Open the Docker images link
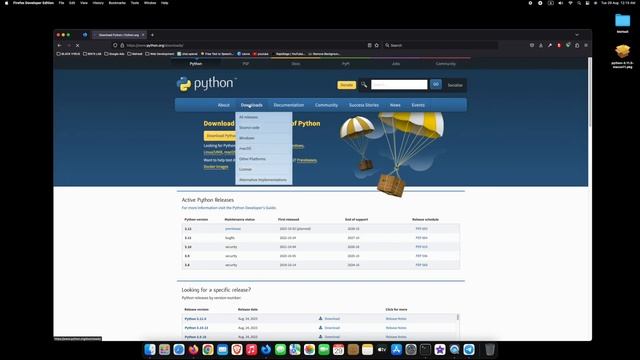The image size is (640, 360). point(216,167)
